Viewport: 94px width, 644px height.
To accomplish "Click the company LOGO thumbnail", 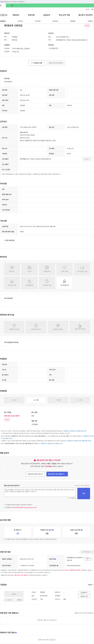I will click(x=14, y=594).
